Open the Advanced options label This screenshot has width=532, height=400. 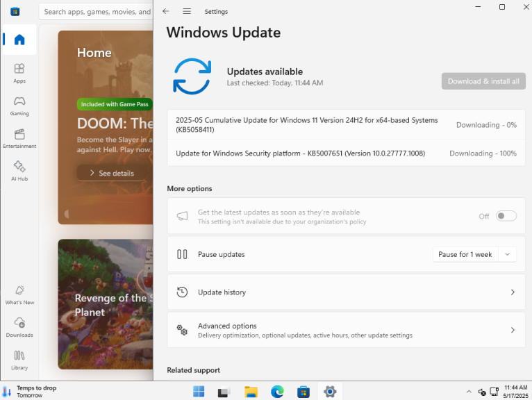click(x=227, y=326)
